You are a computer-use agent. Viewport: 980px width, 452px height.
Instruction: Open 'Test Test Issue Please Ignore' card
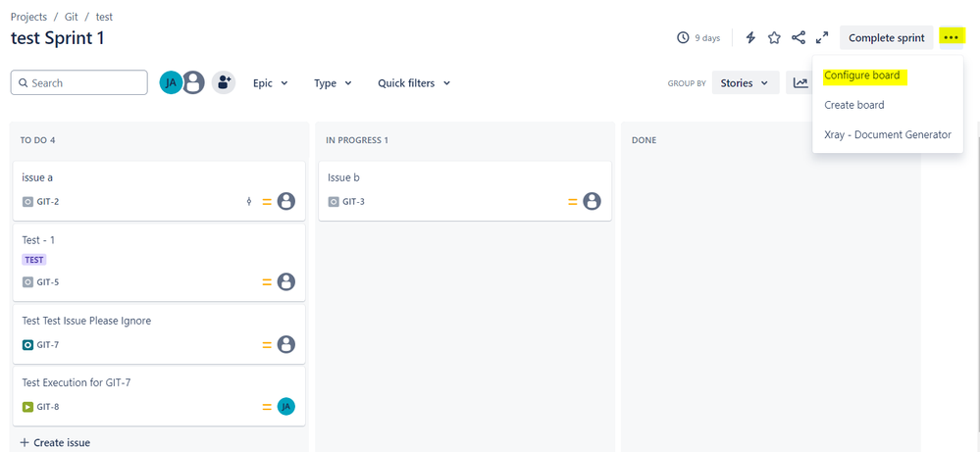click(86, 321)
